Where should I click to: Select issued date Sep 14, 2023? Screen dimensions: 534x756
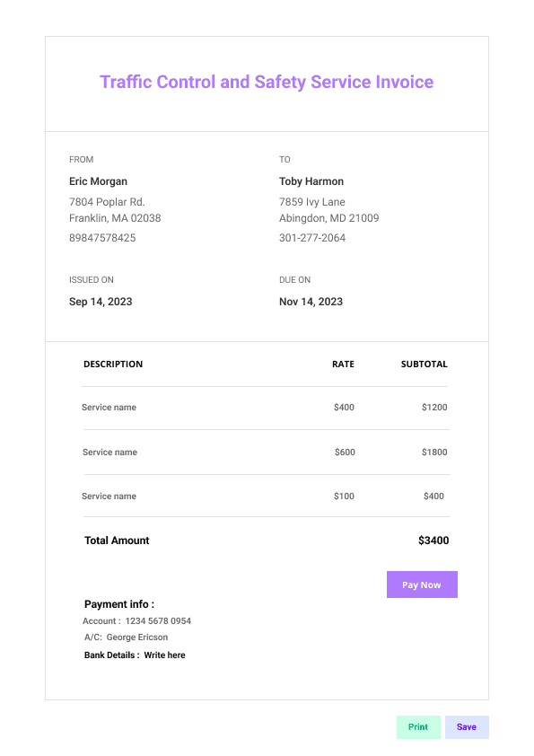coord(101,302)
